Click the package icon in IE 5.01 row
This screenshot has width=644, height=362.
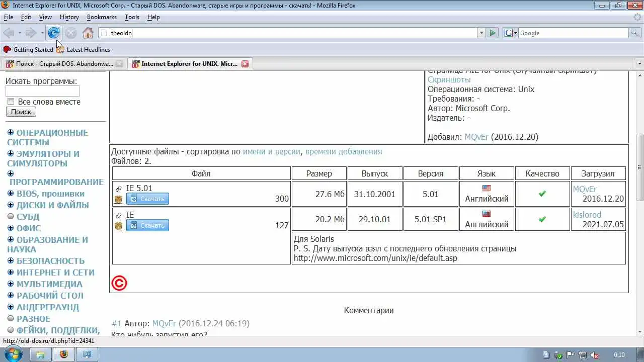pos(119,199)
